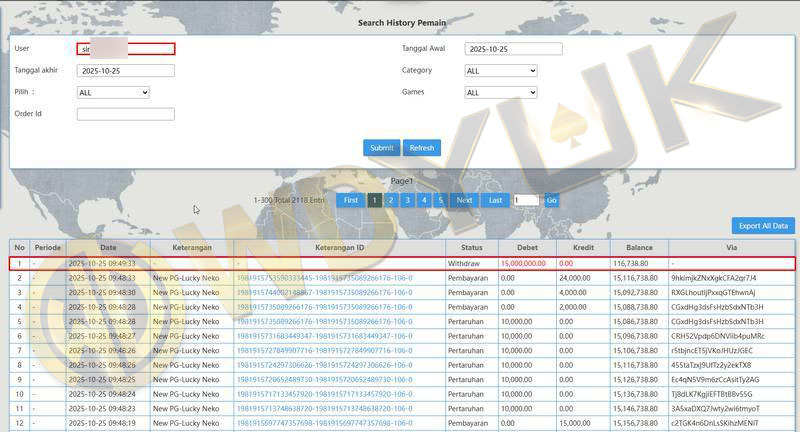
Task: Open the Category dropdown
Action: click(x=501, y=71)
